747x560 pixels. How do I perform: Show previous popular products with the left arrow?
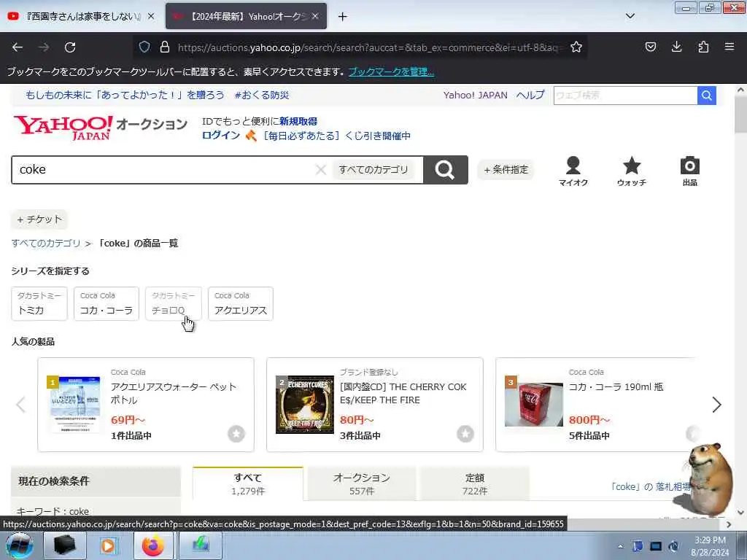coord(20,405)
